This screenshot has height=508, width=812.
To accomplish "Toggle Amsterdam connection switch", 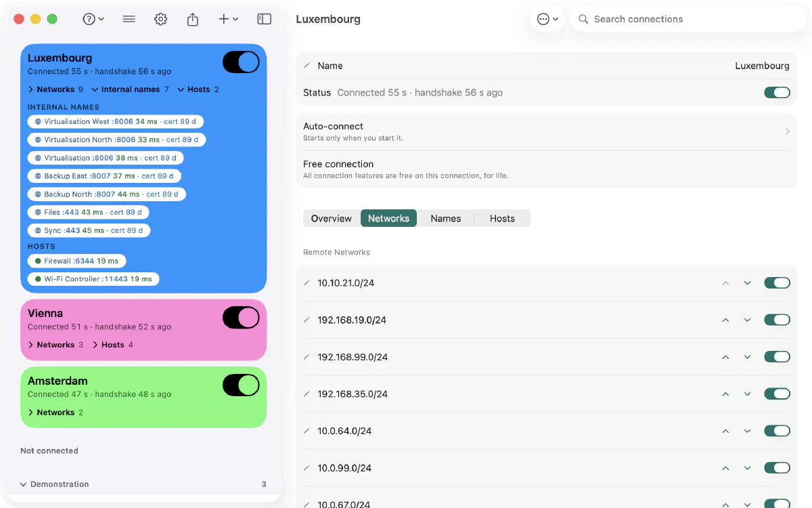I will 241,385.
